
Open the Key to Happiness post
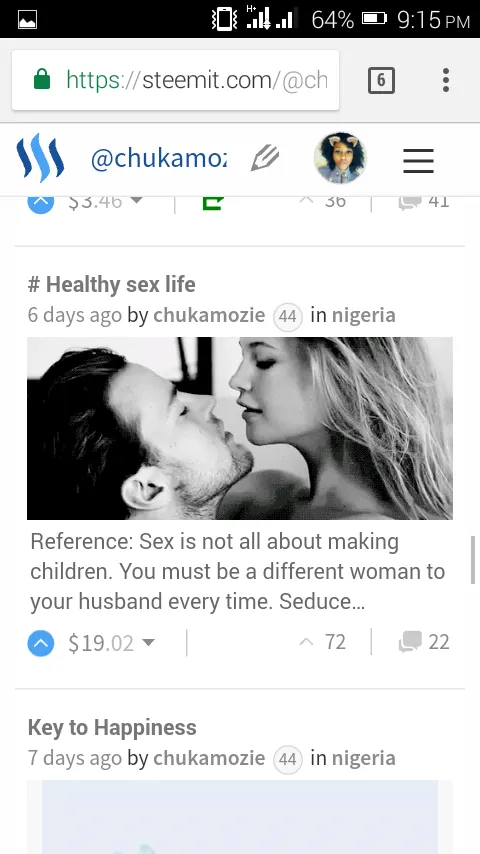tap(112, 727)
